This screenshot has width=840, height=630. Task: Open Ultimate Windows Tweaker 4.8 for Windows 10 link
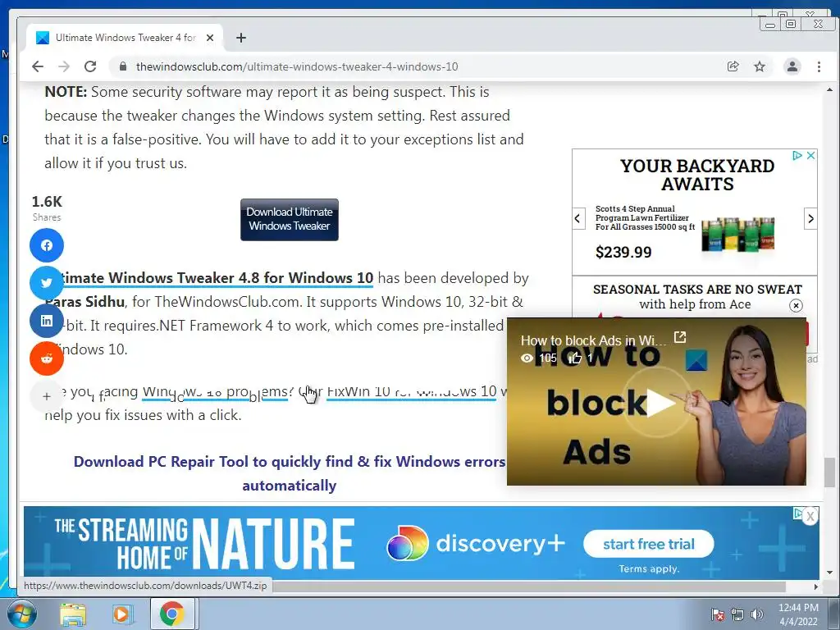click(x=217, y=278)
